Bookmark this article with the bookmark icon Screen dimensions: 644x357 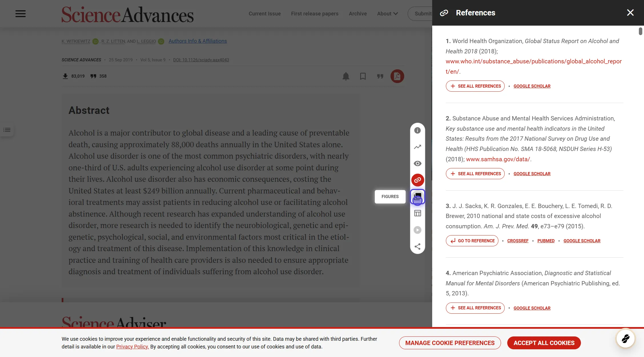(x=363, y=76)
